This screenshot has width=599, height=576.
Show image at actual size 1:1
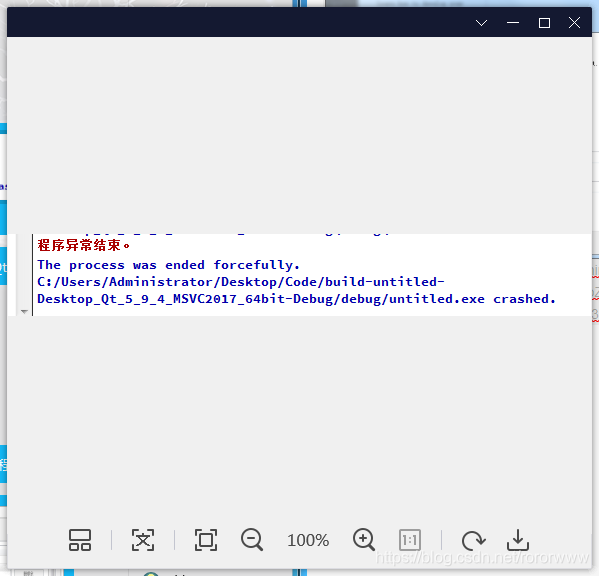tap(410, 540)
